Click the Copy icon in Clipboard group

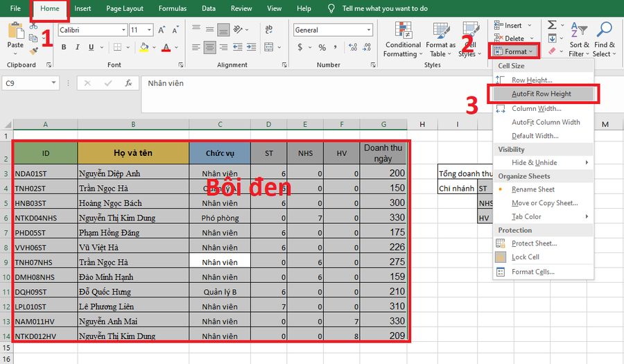pyautogui.click(x=33, y=38)
